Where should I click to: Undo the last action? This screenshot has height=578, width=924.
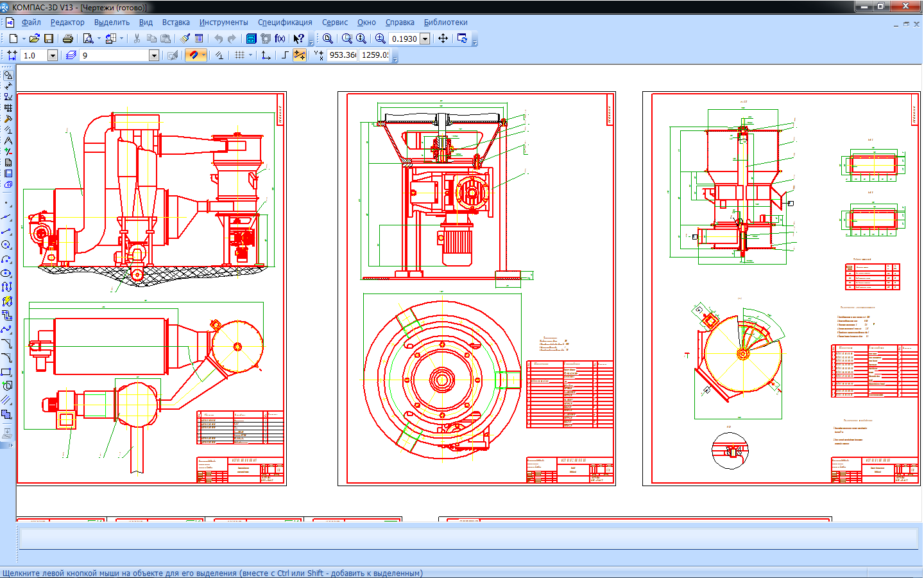click(218, 39)
